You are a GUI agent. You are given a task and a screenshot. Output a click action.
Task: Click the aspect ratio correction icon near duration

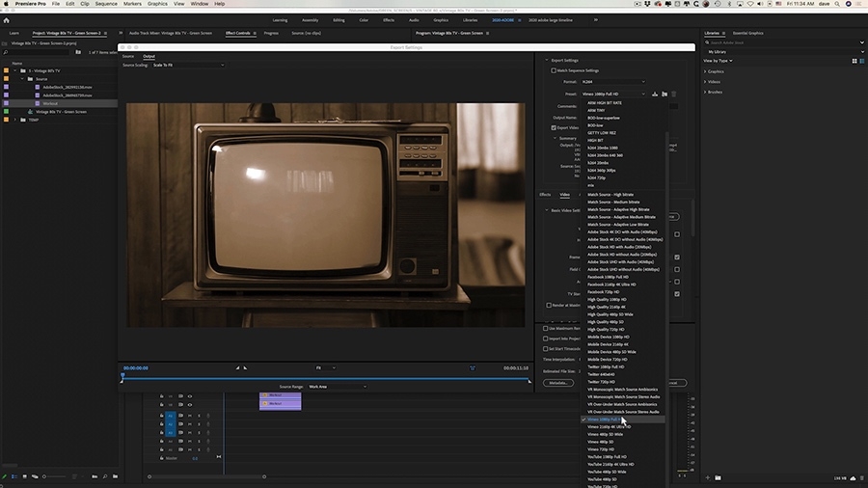click(473, 368)
